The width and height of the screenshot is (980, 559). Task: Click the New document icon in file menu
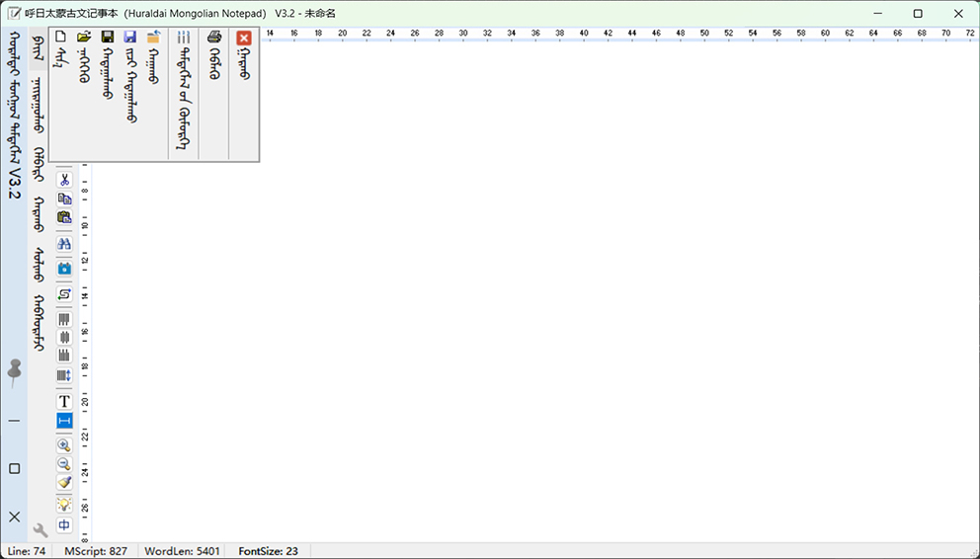coord(60,38)
